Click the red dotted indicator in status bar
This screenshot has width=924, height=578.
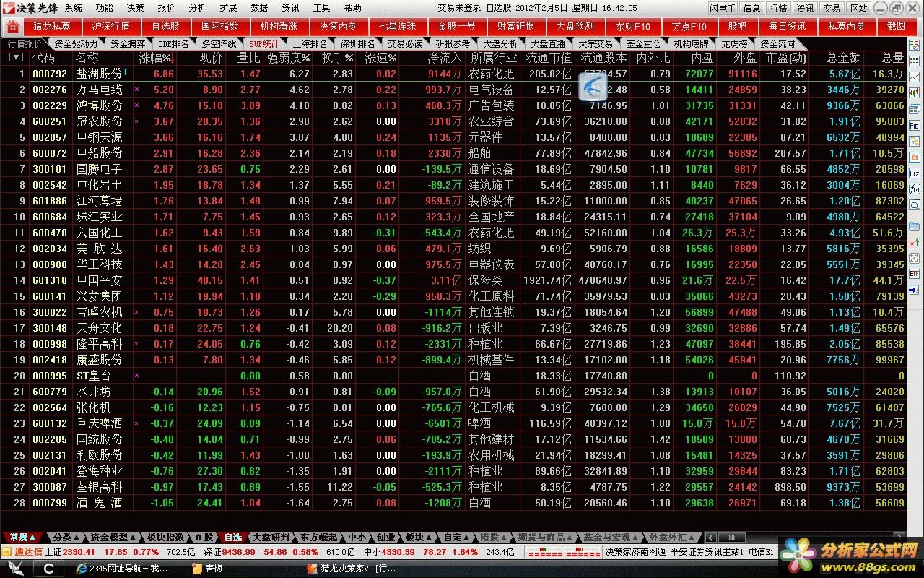coord(563,551)
